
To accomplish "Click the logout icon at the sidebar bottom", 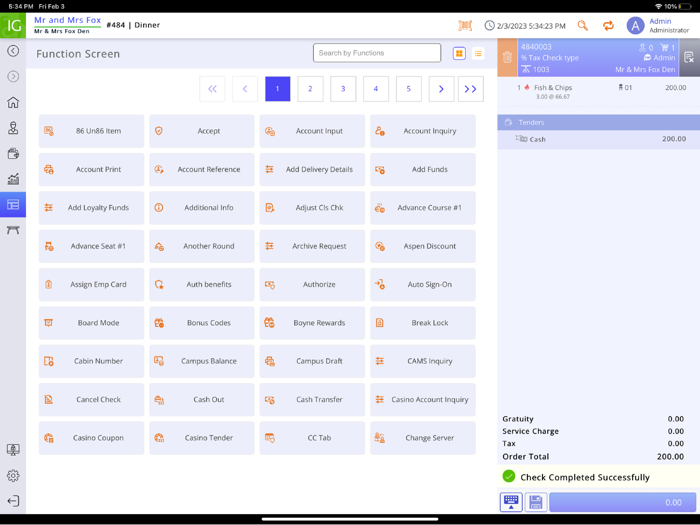I will [13, 501].
